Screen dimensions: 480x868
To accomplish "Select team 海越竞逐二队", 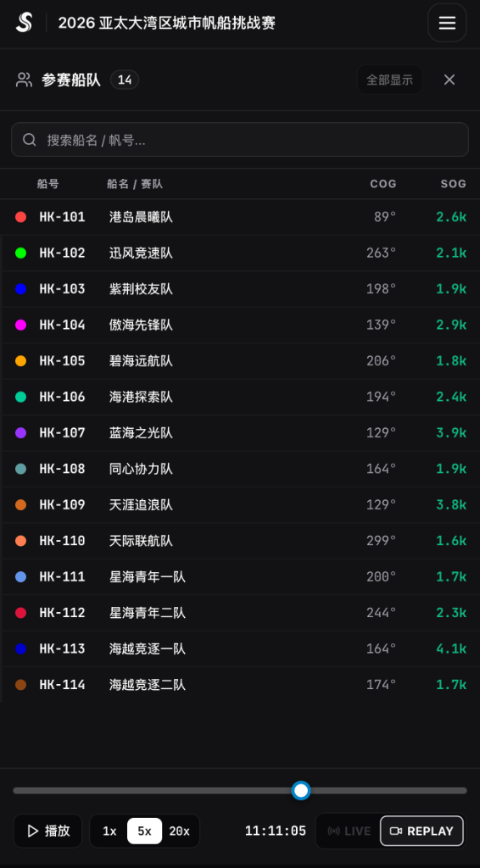I will [x=148, y=685].
